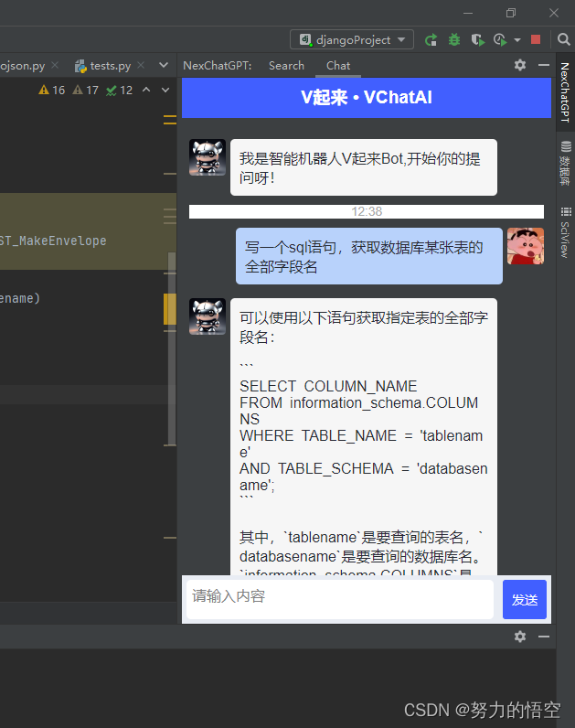Image resolution: width=575 pixels, height=728 pixels.
Task: Click the bot avatar beside greeting message
Action: (208, 157)
